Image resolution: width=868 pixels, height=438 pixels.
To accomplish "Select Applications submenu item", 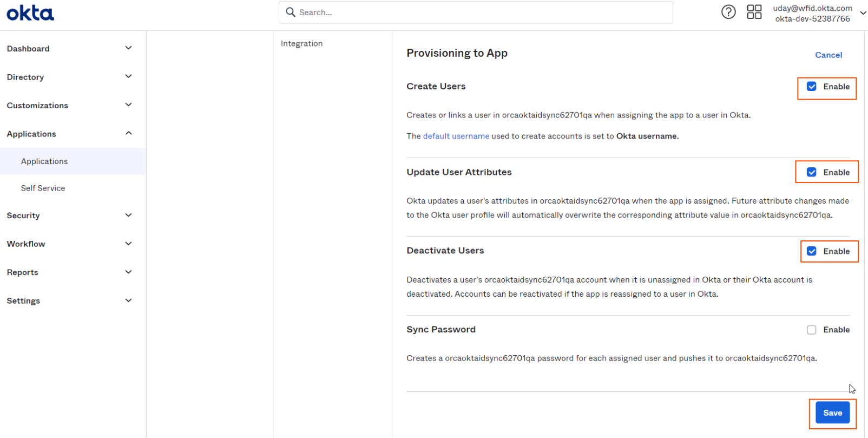I will 73,161.
